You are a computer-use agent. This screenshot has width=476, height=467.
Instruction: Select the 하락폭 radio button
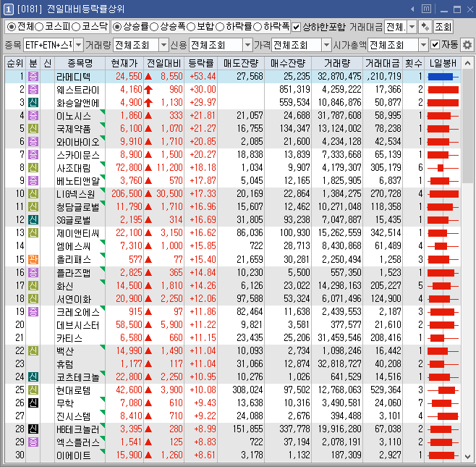257,27
